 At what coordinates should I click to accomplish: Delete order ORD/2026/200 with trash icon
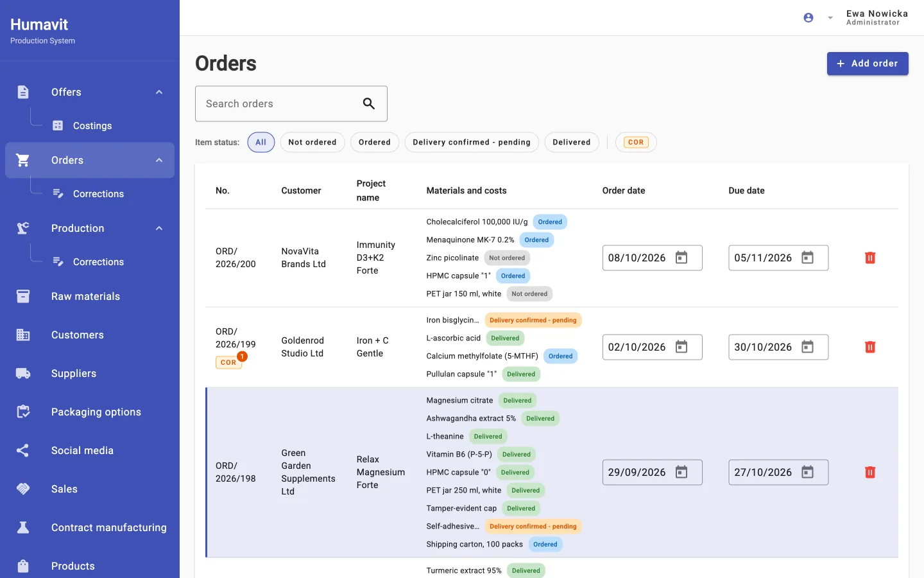tap(870, 258)
